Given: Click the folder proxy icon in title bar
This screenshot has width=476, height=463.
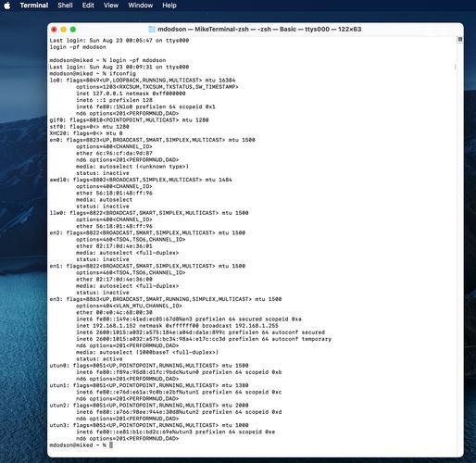Looking at the screenshot, I should click(x=152, y=29).
